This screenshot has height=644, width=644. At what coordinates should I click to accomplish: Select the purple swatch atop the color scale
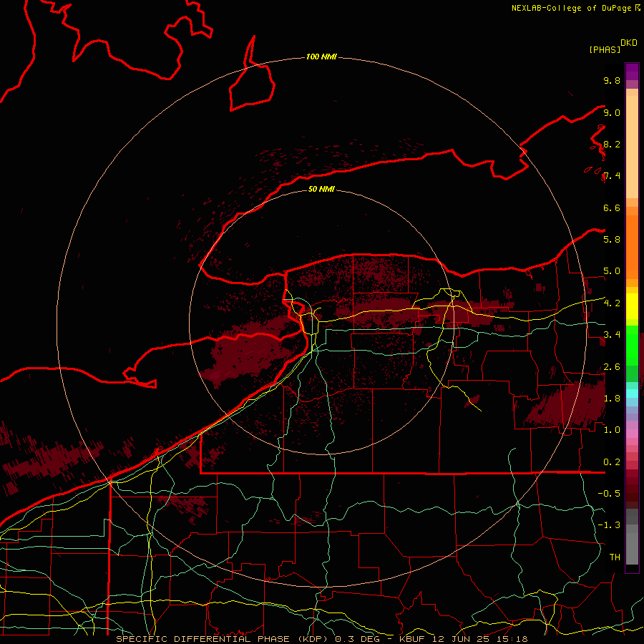pyautogui.click(x=632, y=72)
